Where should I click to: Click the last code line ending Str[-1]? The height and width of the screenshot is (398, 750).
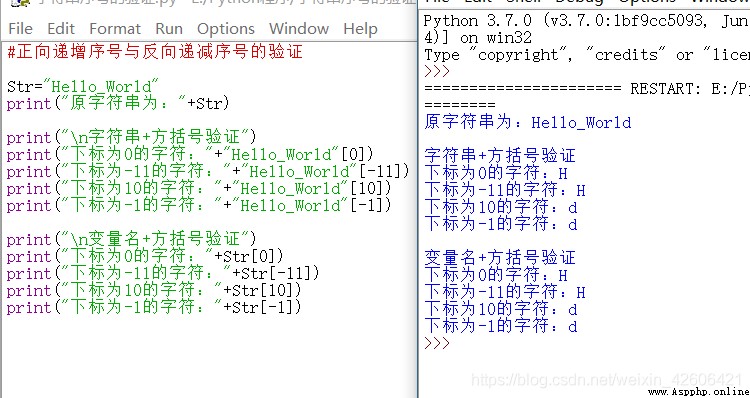point(154,307)
